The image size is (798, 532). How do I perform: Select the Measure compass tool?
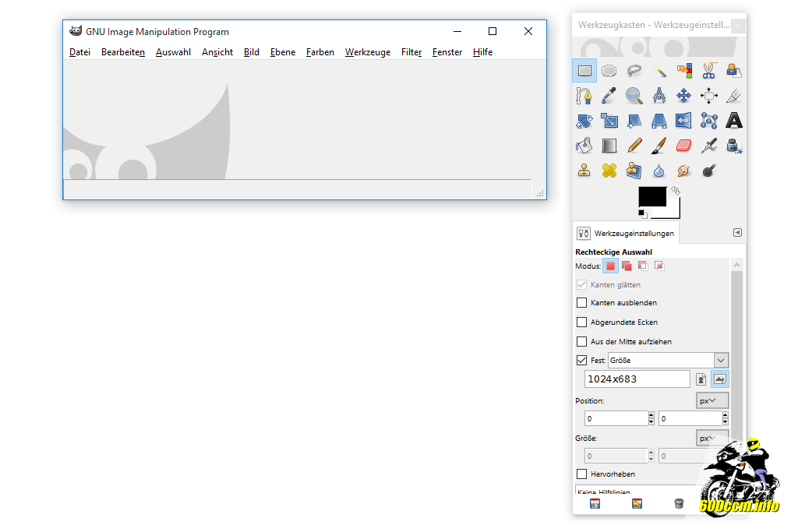(x=659, y=96)
